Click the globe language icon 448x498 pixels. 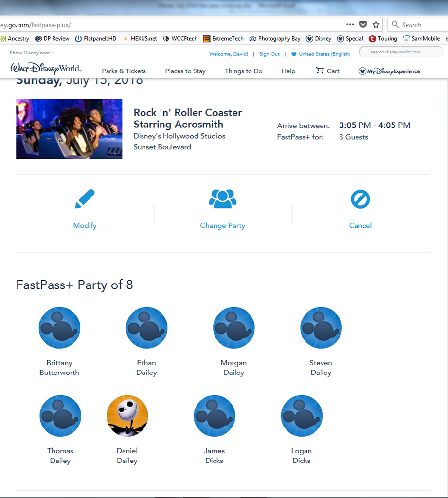[294, 54]
